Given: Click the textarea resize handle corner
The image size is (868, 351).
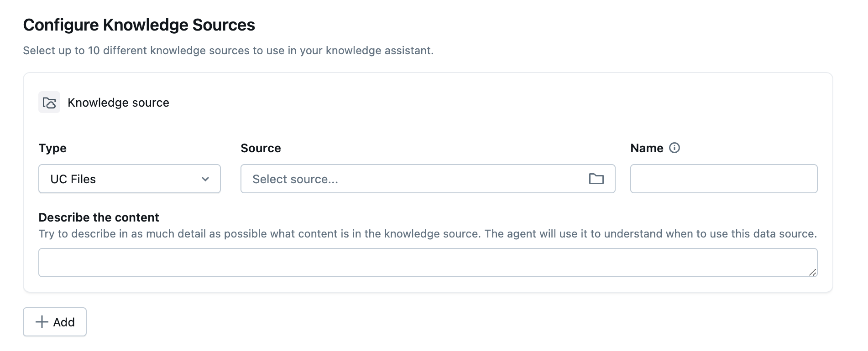Looking at the screenshot, I should 812,272.
